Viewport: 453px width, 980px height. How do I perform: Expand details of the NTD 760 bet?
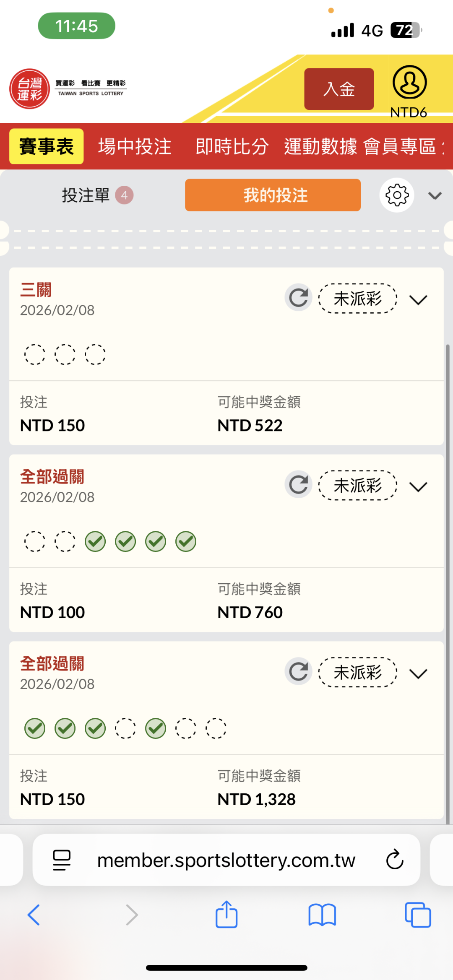tap(418, 486)
